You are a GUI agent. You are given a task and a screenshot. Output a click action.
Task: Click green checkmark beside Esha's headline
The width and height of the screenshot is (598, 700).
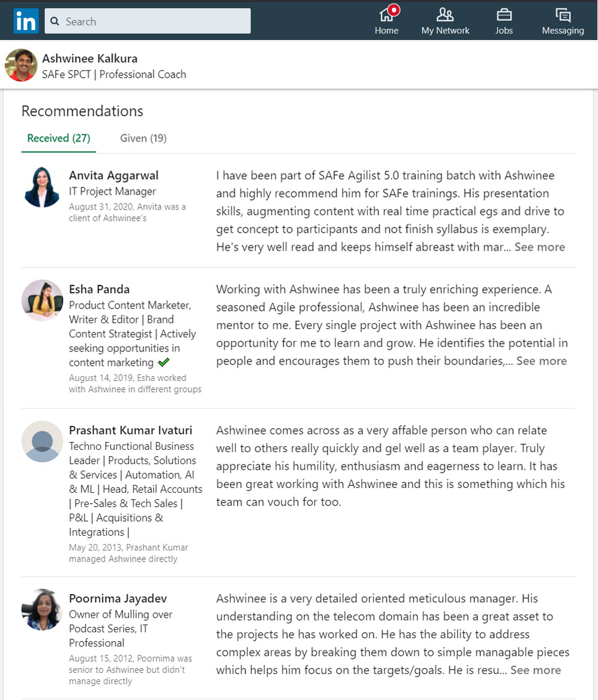tap(164, 362)
